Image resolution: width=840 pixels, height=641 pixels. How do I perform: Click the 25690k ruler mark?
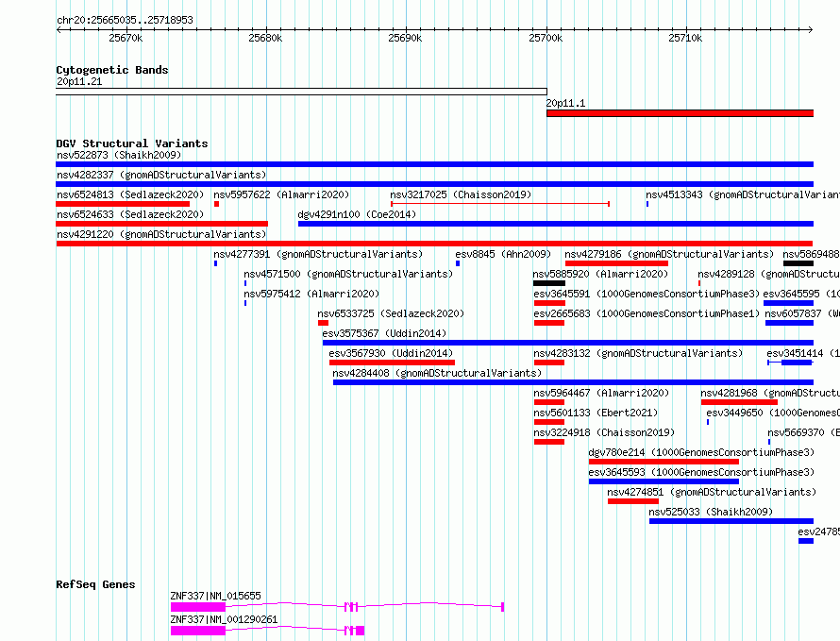(406, 38)
